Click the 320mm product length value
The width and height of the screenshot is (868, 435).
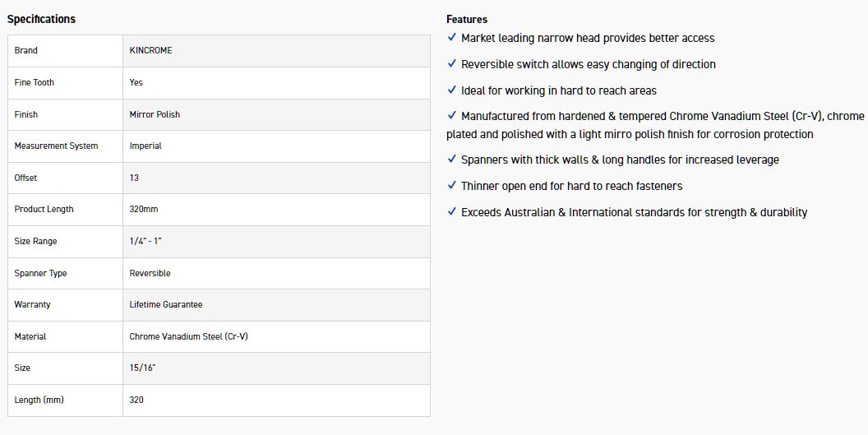click(144, 209)
